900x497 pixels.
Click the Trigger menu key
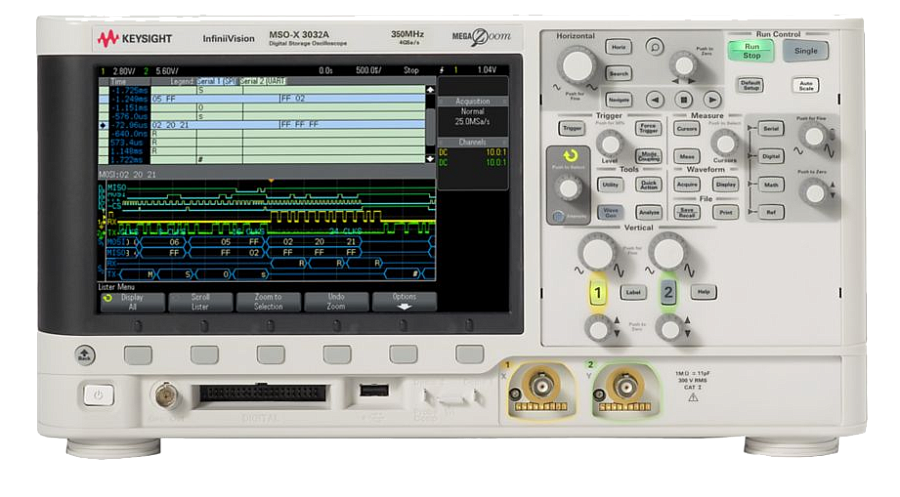click(x=572, y=129)
